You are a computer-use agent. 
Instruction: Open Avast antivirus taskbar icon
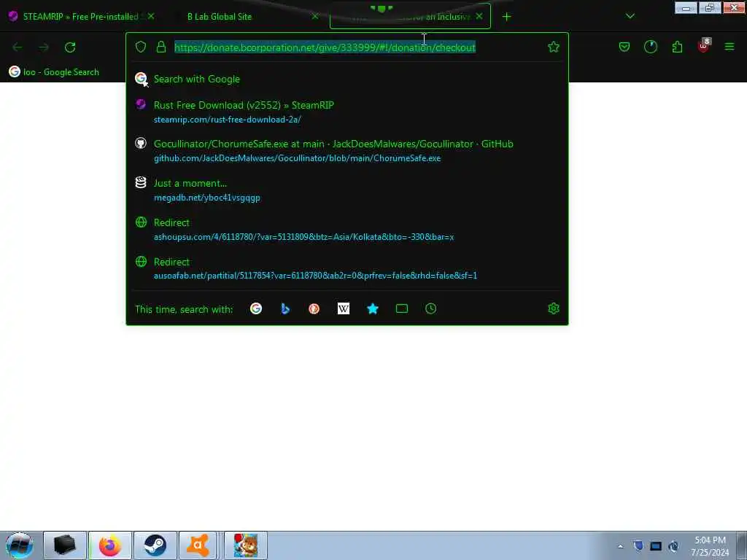tap(198, 545)
